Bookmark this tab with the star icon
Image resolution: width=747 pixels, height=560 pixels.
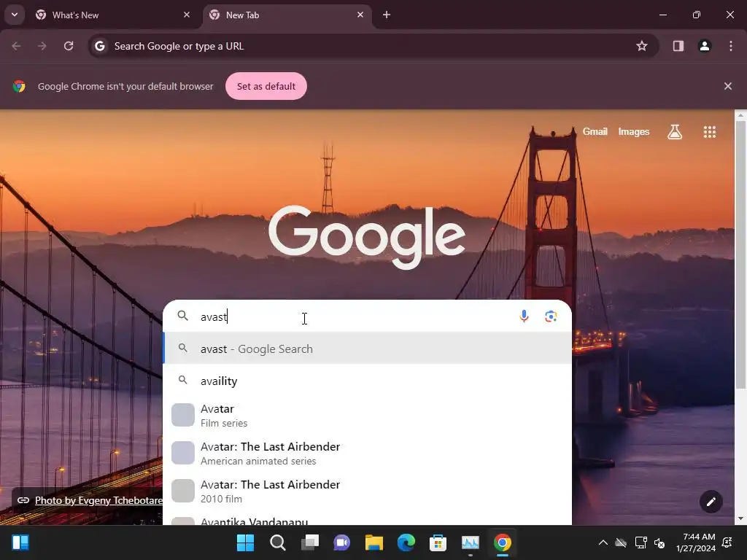pyautogui.click(x=642, y=46)
